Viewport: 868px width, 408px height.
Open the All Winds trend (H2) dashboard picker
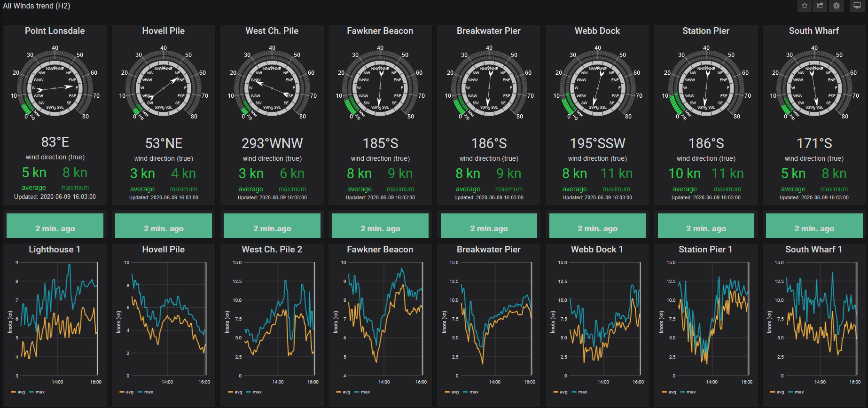(x=37, y=6)
